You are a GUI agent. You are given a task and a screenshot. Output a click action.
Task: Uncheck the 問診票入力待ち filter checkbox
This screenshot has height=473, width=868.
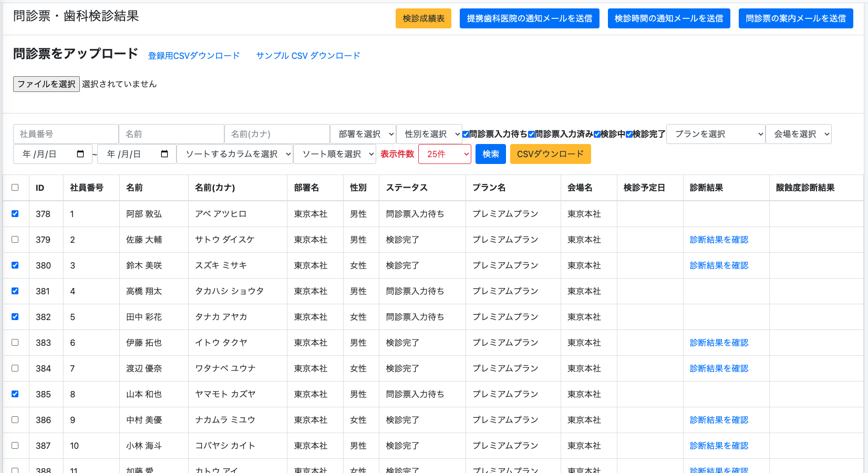[466, 134]
